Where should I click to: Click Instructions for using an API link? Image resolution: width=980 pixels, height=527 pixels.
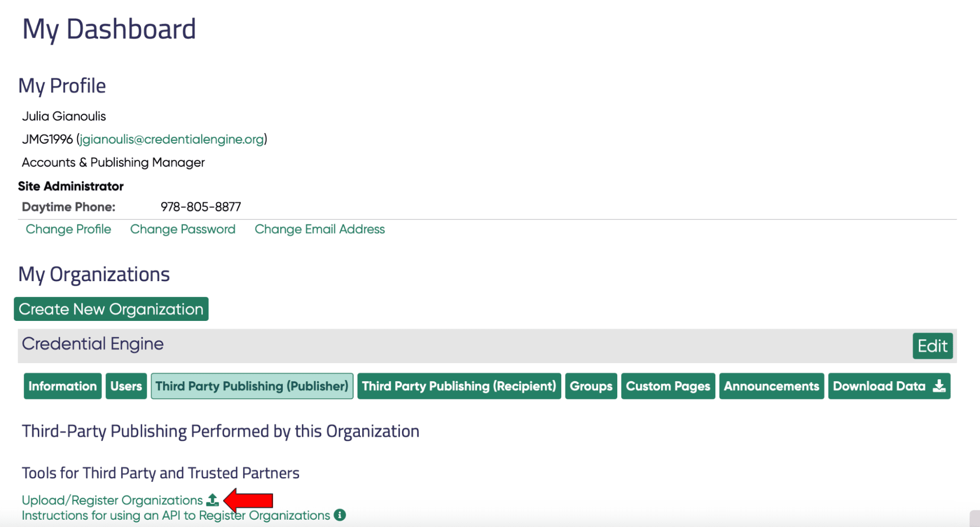[174, 515]
